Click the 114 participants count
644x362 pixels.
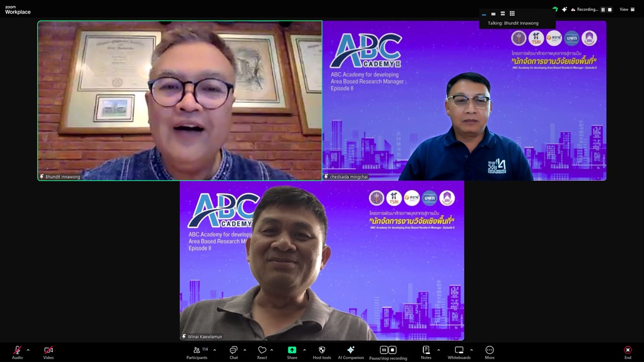click(205, 349)
